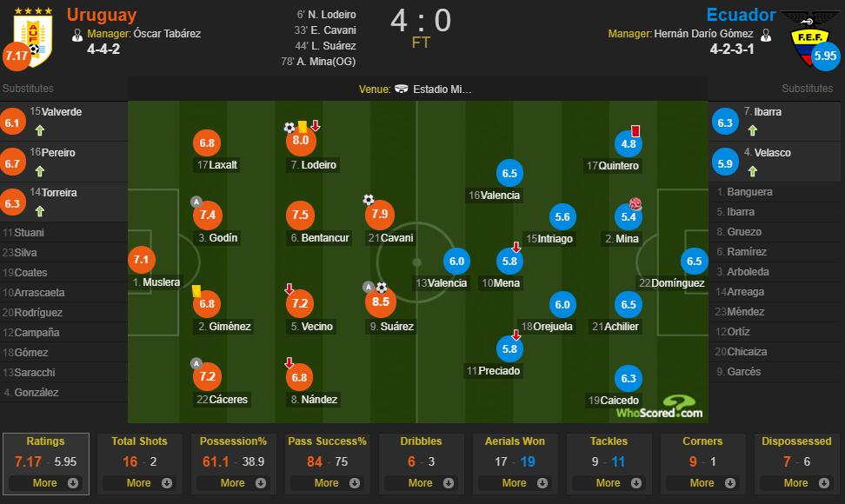
Task: Click the goal ball icon above Cavani
Action: click(x=369, y=200)
